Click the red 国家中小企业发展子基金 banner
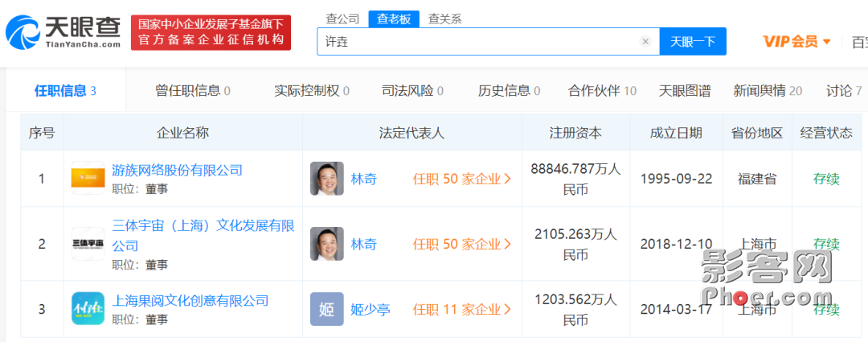This screenshot has height=342, width=868. tap(211, 32)
